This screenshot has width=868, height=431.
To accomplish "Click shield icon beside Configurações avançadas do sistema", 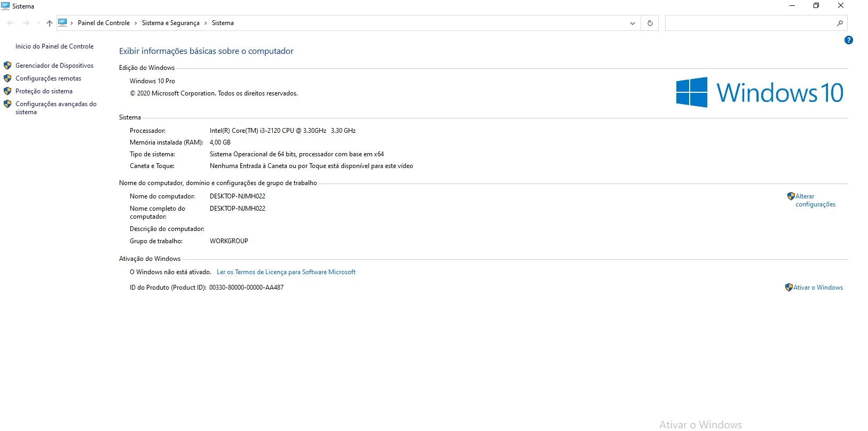I will click(7, 104).
